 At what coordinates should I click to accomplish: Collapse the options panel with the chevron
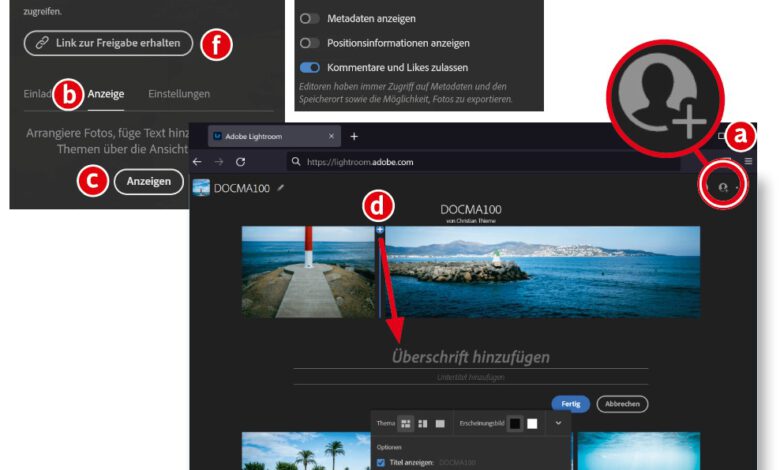click(x=558, y=423)
